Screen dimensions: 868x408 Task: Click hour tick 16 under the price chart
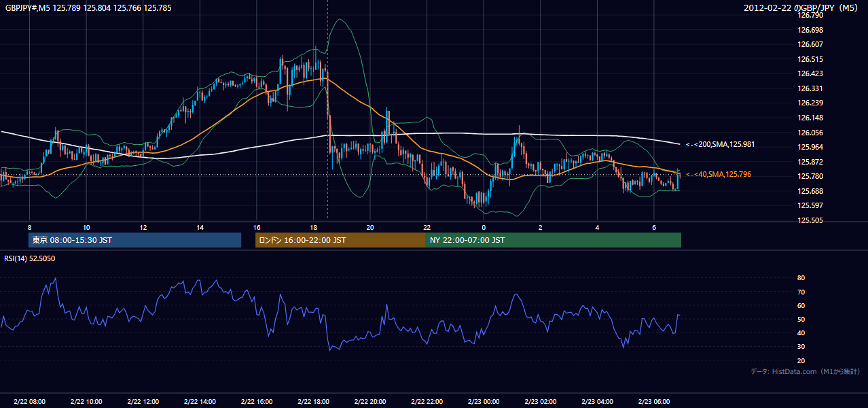pos(256,227)
